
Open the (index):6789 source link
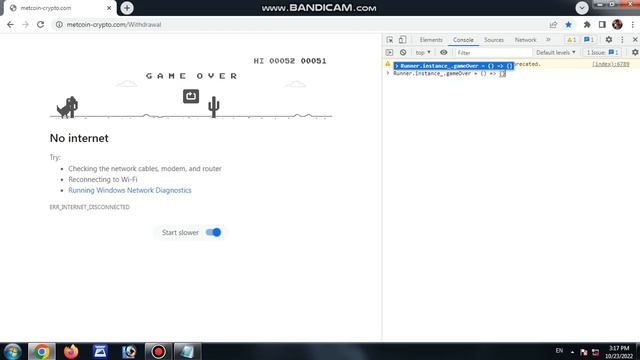click(611, 64)
